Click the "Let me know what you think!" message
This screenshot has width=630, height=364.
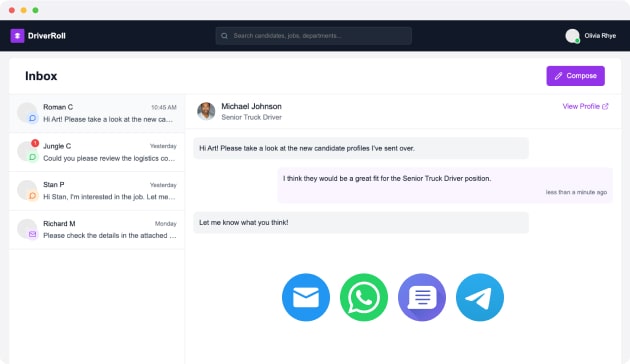[361, 223]
